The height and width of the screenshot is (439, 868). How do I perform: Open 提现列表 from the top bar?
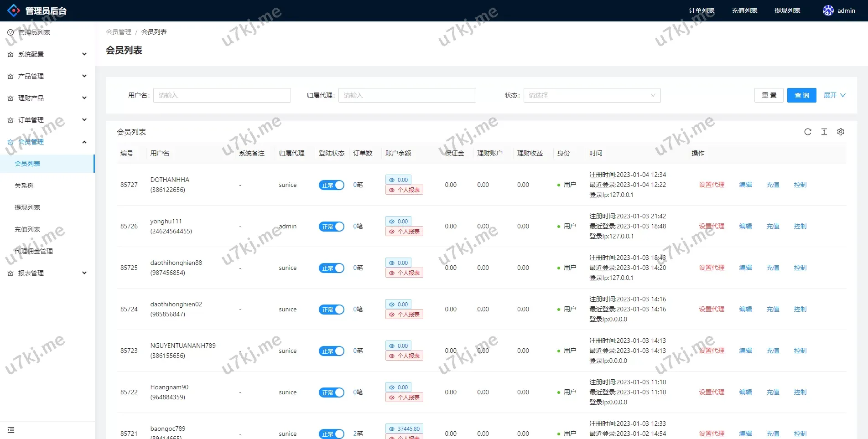click(787, 10)
